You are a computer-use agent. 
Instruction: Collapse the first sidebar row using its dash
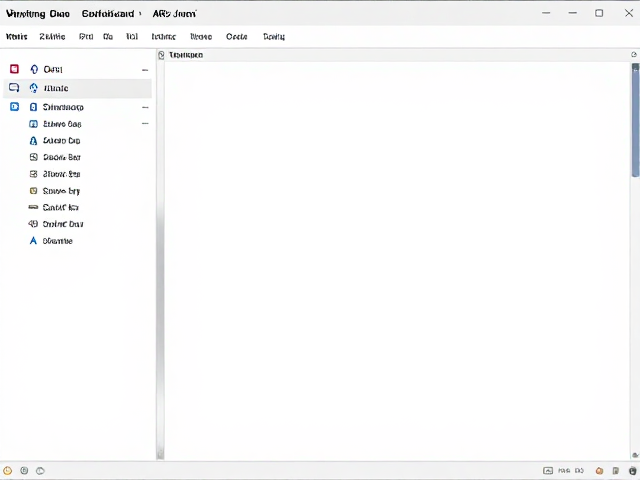(145, 70)
